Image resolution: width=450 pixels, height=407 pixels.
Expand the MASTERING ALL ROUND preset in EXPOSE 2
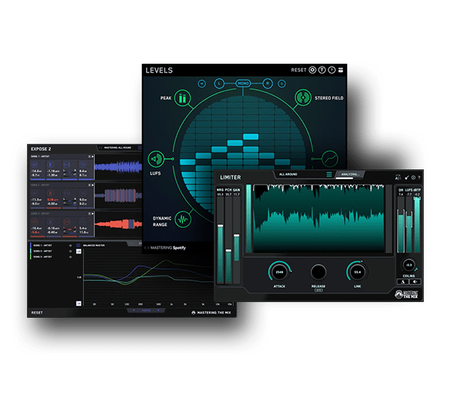click(x=118, y=148)
